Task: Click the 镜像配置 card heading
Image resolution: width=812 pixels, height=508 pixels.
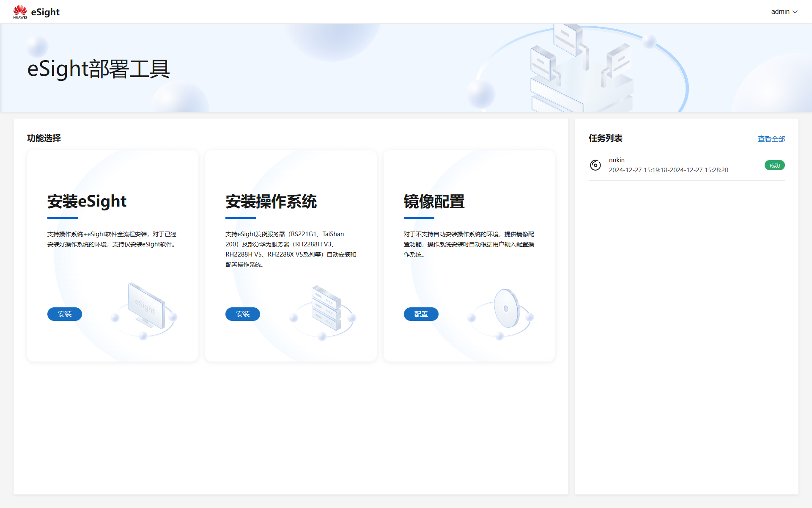Action: (x=434, y=202)
